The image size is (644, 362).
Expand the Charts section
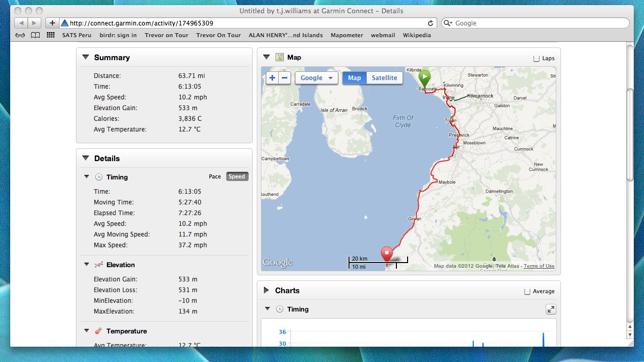click(x=266, y=291)
